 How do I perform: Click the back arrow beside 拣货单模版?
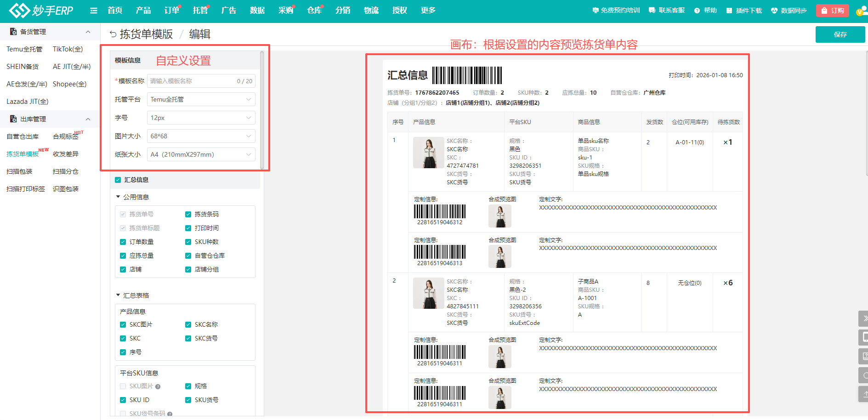[113, 34]
